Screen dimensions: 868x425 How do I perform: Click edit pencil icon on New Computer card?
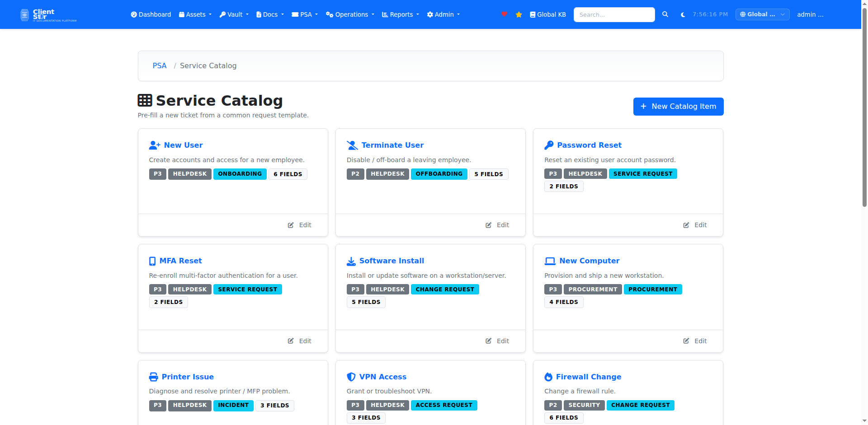tap(686, 341)
